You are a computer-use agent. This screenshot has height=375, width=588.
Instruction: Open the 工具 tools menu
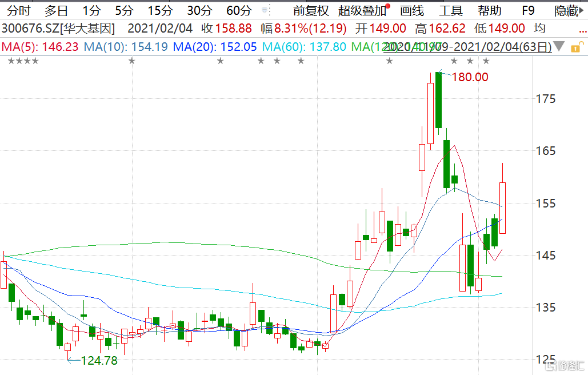pos(451,10)
